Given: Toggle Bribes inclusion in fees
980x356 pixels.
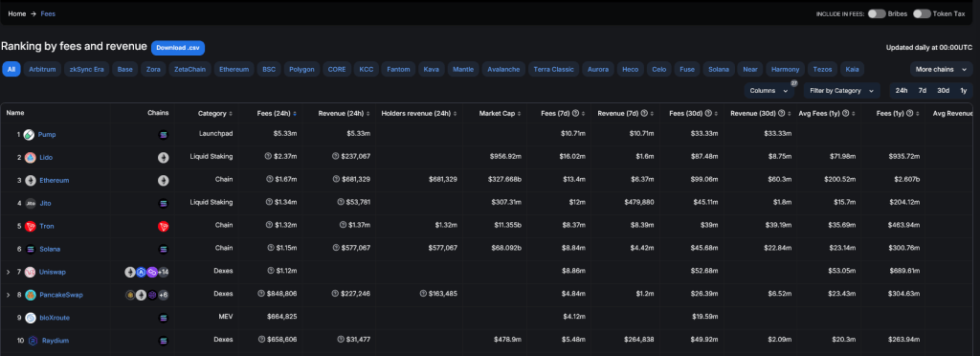Looking at the screenshot, I should [877, 13].
